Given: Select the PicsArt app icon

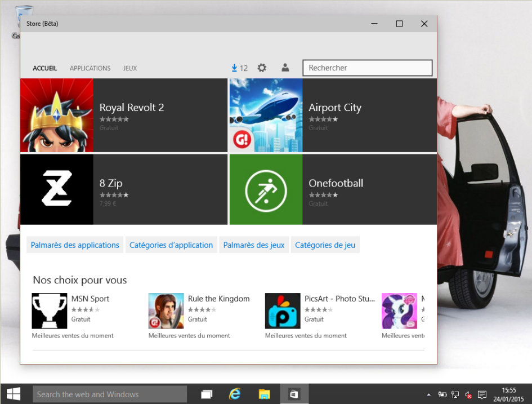Looking at the screenshot, I should [x=283, y=310].
